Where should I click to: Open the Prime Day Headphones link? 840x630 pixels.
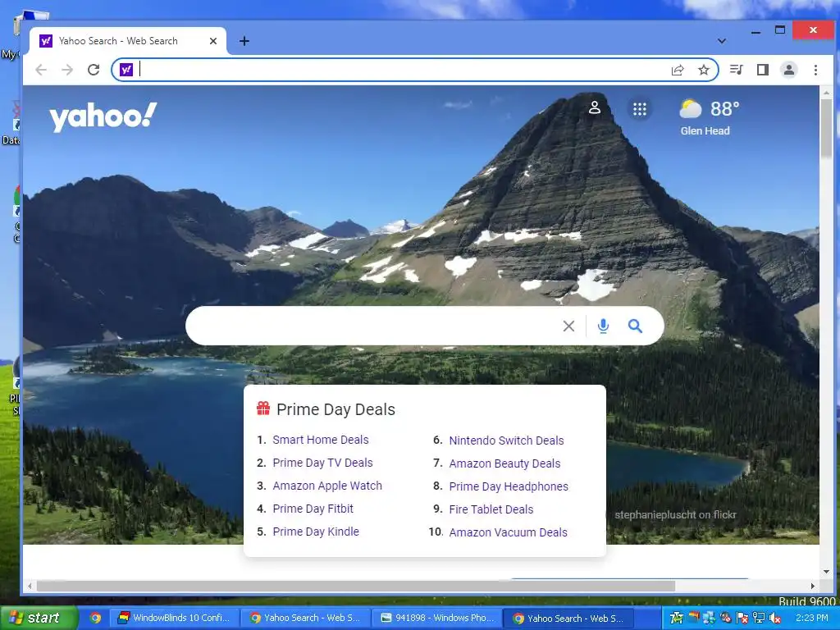coord(509,486)
